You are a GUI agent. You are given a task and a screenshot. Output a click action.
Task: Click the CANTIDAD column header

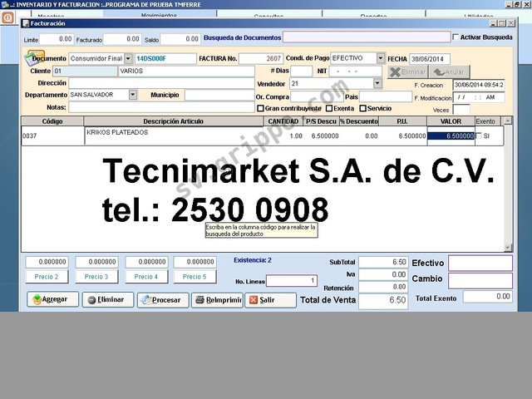[x=283, y=121]
